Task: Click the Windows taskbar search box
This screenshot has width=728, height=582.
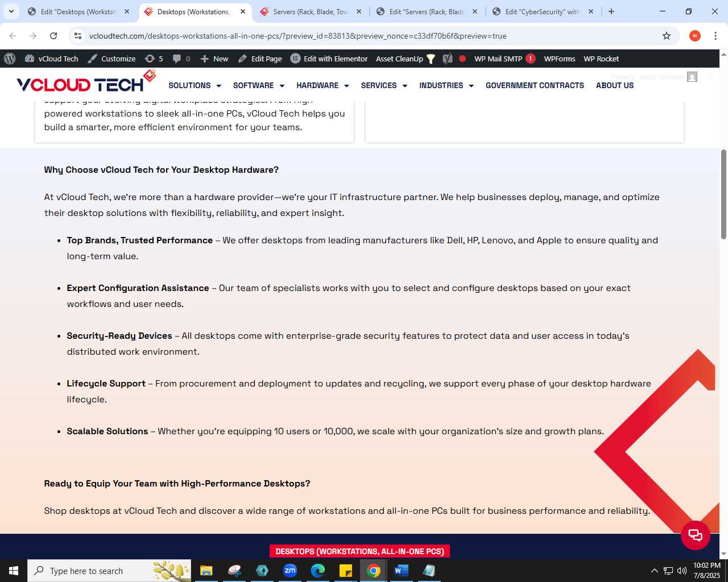Action: (109, 571)
